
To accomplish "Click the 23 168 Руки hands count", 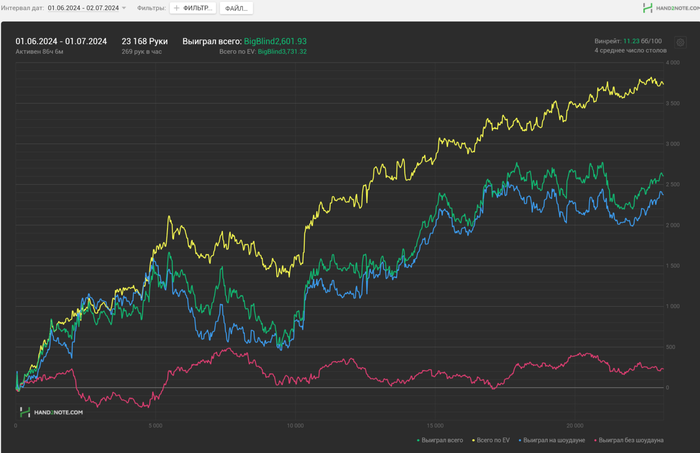I will (145, 41).
